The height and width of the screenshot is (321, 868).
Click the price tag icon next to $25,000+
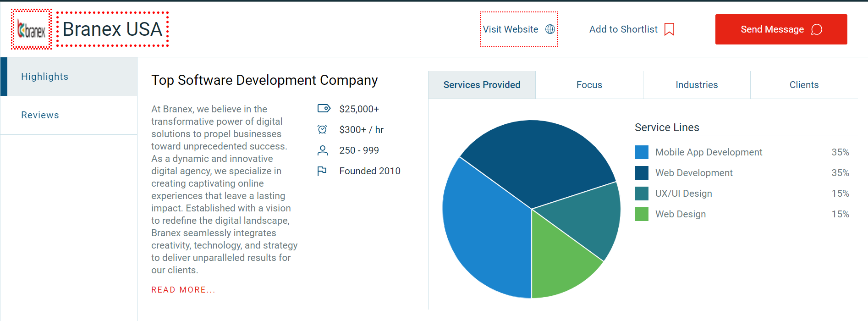324,109
